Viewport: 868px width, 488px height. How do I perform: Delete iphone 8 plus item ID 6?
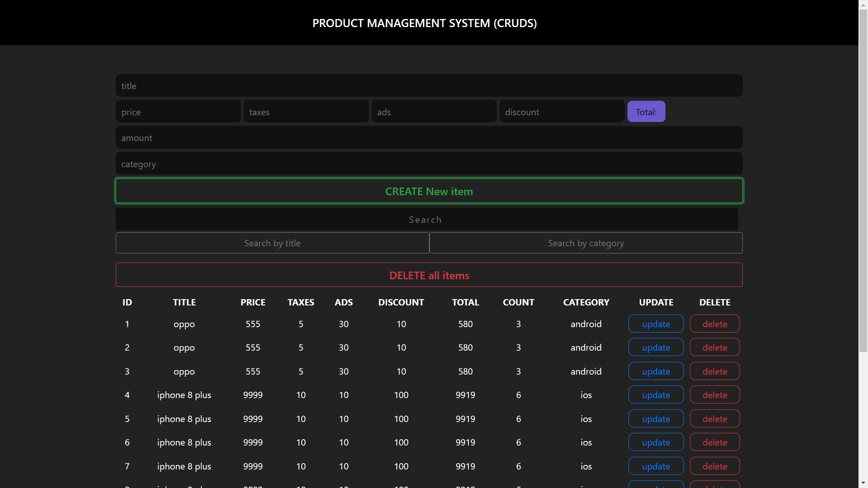tap(715, 442)
